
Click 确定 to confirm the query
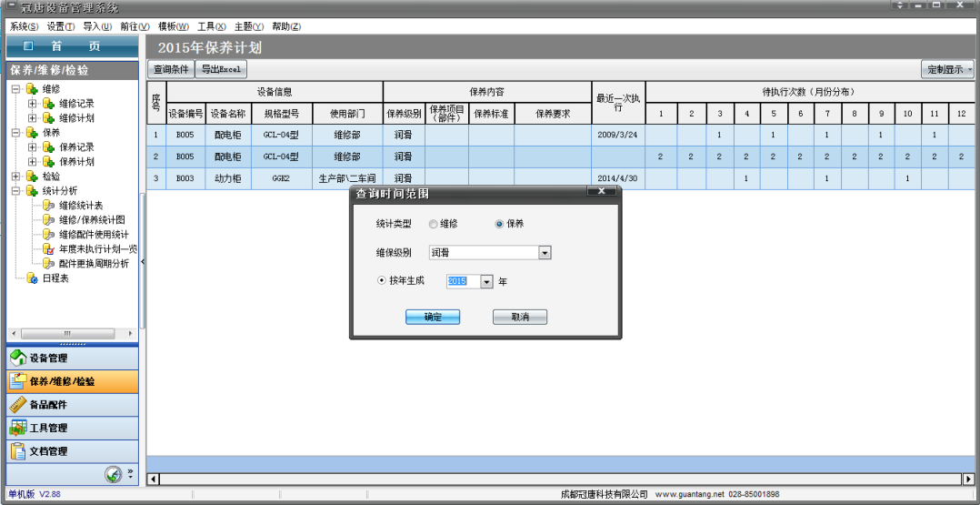(433, 317)
